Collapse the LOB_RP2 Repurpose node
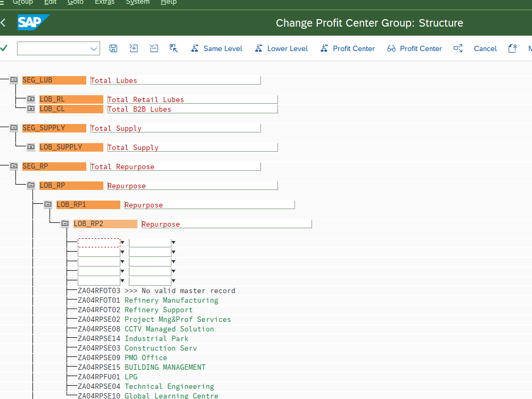 (x=65, y=224)
